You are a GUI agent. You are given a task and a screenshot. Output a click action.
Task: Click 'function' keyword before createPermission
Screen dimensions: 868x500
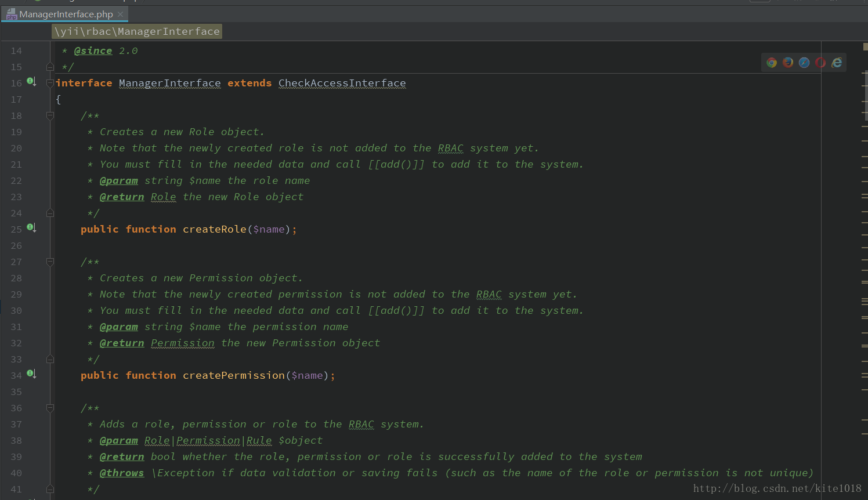coord(151,376)
